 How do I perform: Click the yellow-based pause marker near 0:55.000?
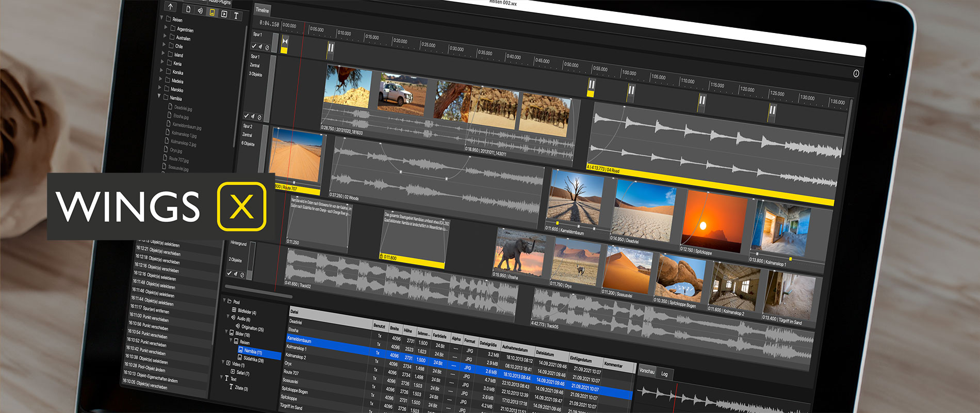(591, 88)
